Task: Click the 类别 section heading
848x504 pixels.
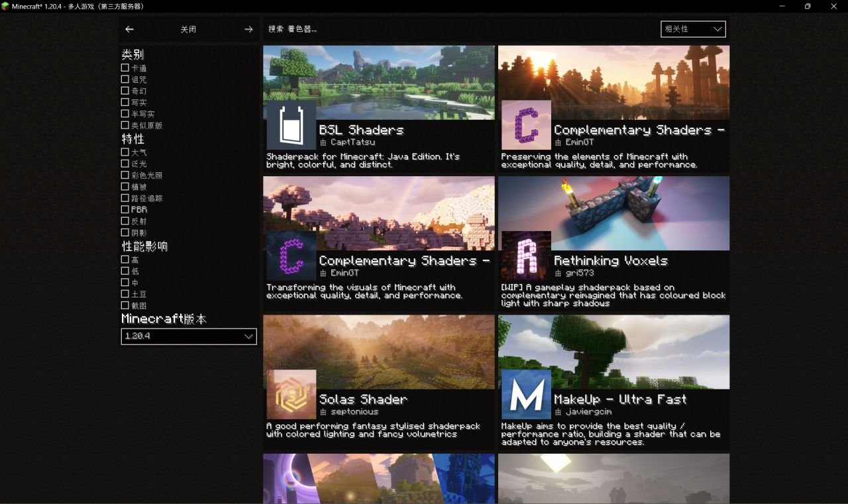Action: click(132, 54)
